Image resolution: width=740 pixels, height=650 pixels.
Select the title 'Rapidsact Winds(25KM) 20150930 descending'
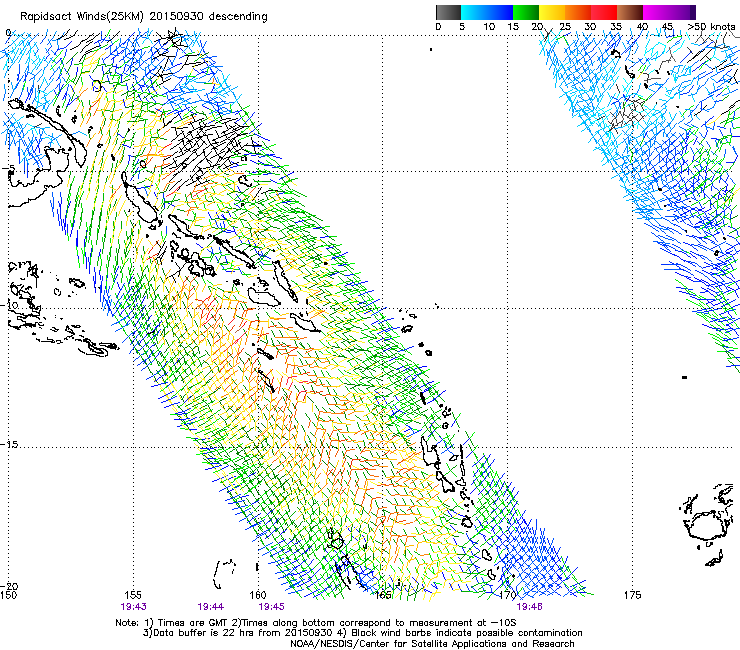pyautogui.click(x=143, y=16)
